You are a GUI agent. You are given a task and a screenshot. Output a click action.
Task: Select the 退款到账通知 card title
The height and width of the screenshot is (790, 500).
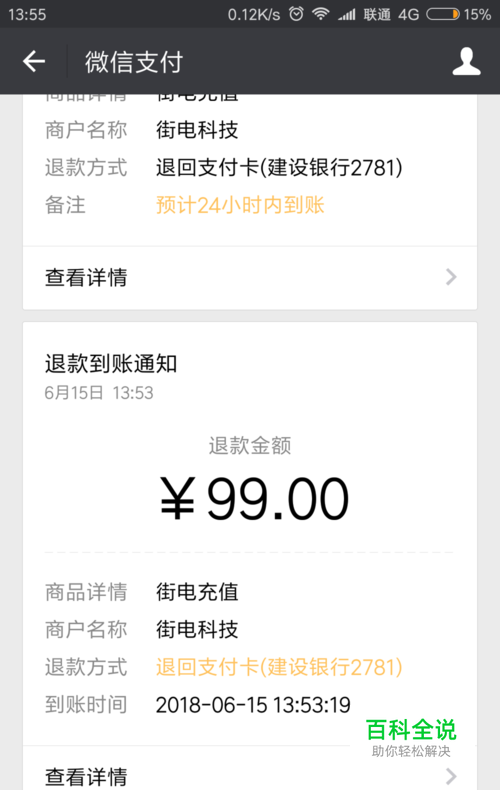tap(111, 364)
